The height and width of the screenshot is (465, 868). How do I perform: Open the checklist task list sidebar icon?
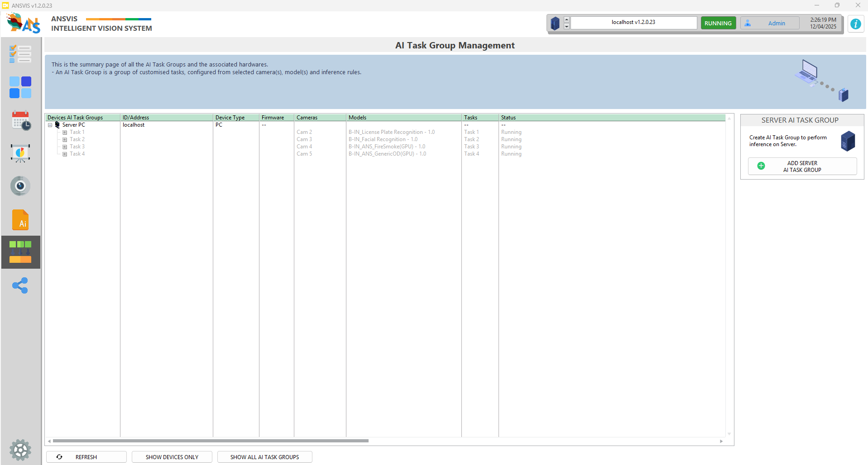click(x=20, y=54)
